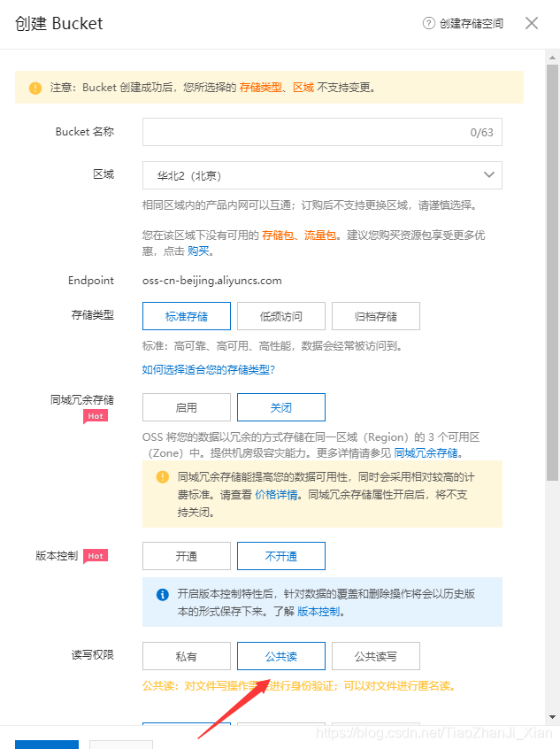Click the help question-mark icon beside 创建存储空间

[429, 23]
